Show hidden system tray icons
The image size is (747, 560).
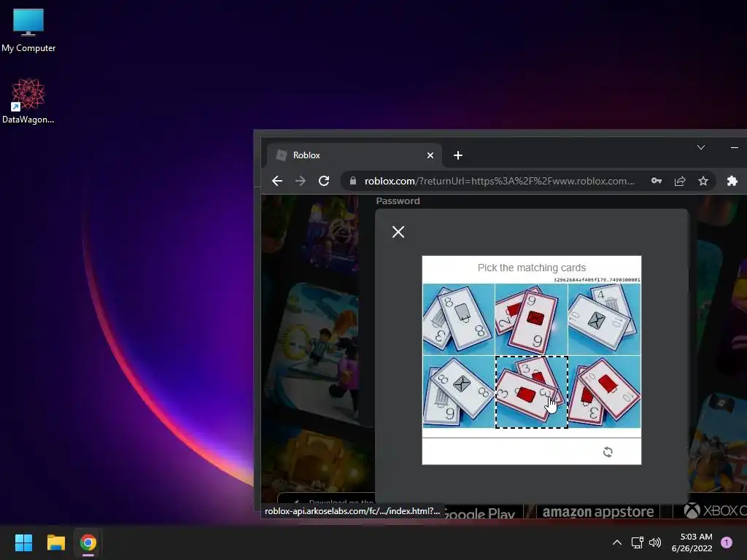tap(617, 542)
